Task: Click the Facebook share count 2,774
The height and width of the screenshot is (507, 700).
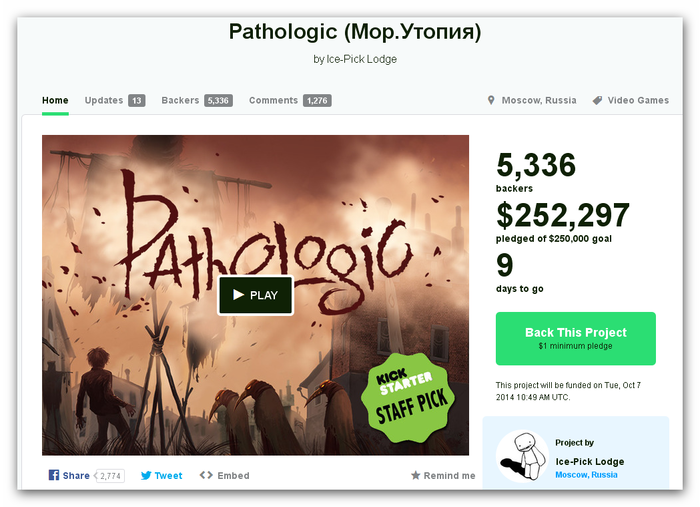Action: (110, 476)
